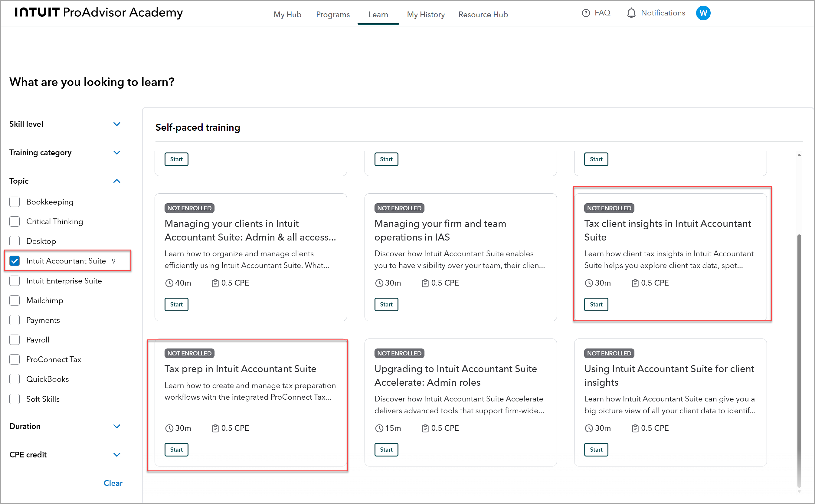The width and height of the screenshot is (815, 504).
Task: Enable the ProConnect Tax topic filter
Action: [x=15, y=359]
